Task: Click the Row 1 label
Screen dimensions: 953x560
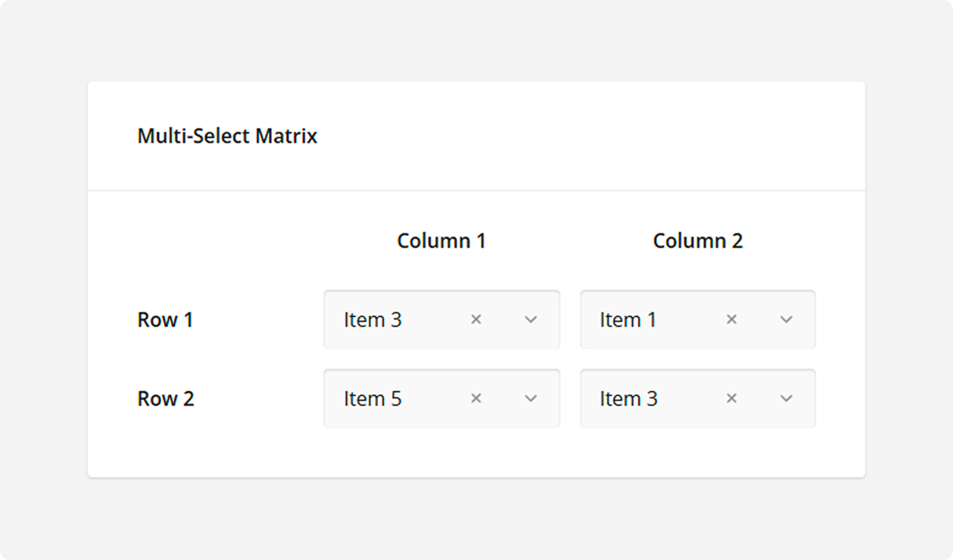Action: (165, 319)
